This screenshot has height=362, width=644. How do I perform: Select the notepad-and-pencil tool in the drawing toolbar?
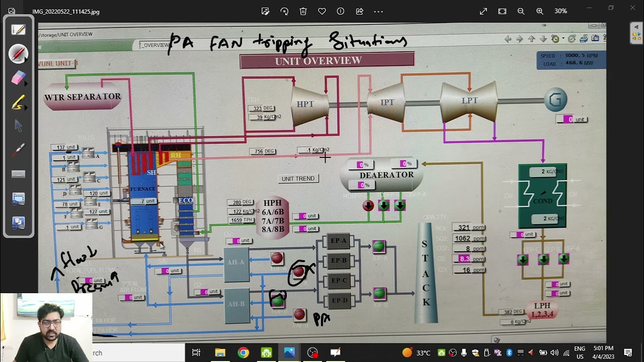click(19, 30)
